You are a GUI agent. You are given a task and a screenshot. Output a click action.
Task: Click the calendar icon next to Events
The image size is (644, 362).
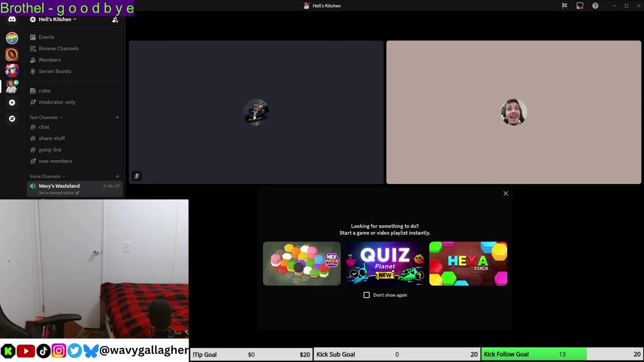pos(33,37)
